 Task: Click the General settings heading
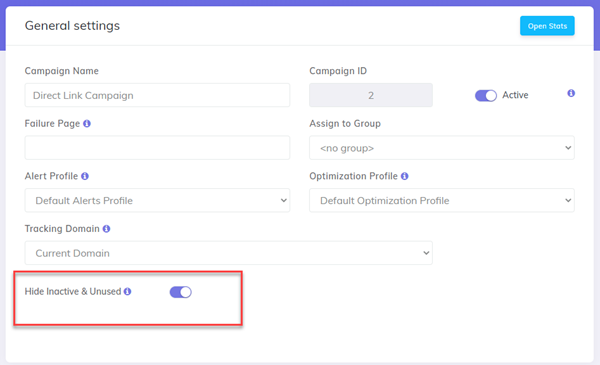(x=72, y=26)
